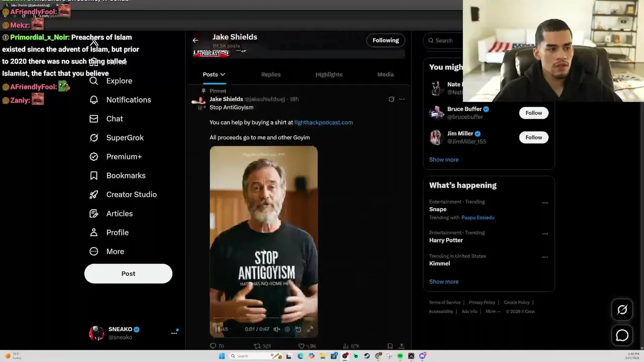Screen dimensions: 644x362
Task: Click the Windows taskbar Search box
Action: pyautogui.click(x=256, y=356)
